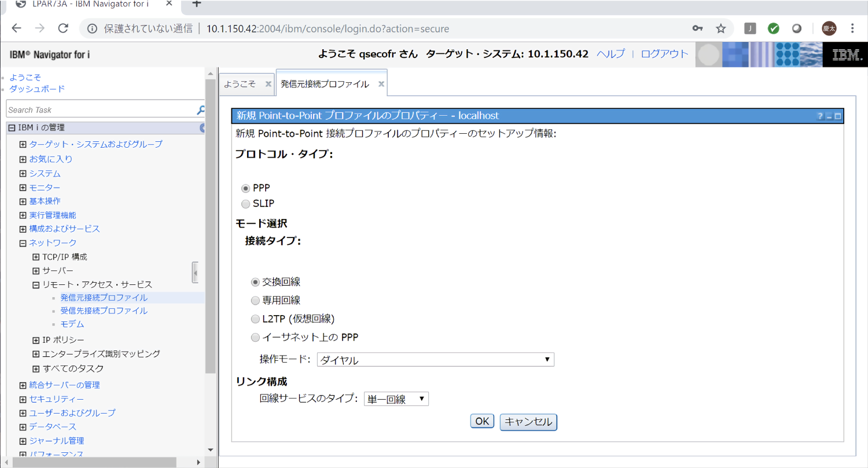The width and height of the screenshot is (868, 468).
Task: Click the browser reload icon
Action: click(64, 28)
